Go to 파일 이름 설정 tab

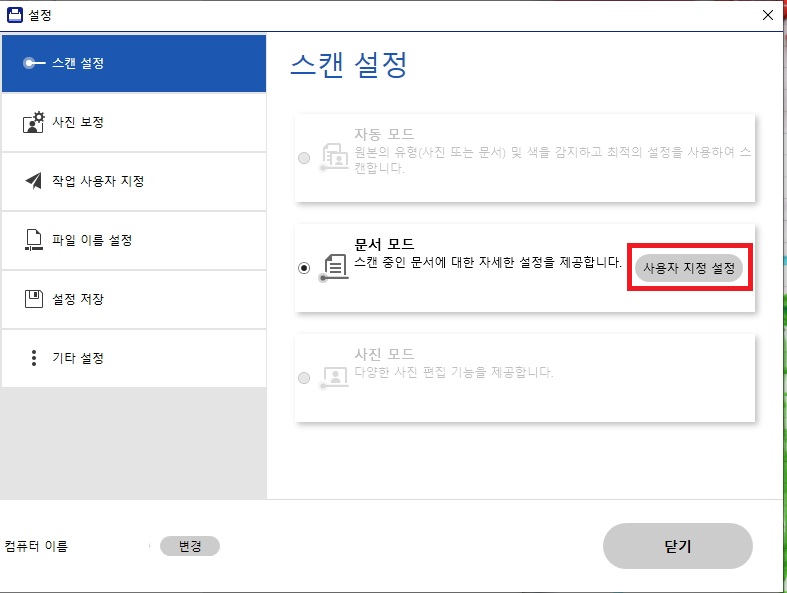point(134,240)
